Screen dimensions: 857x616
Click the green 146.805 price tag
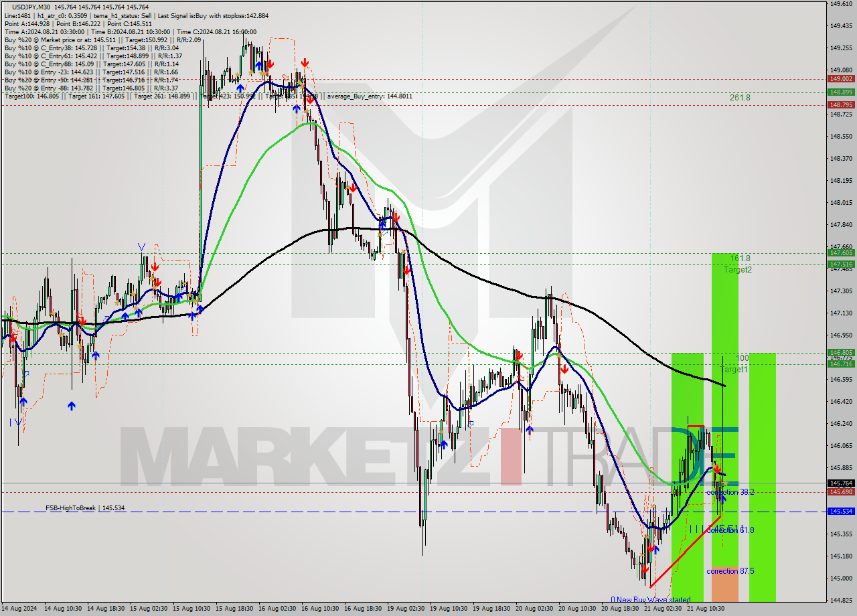840,353
